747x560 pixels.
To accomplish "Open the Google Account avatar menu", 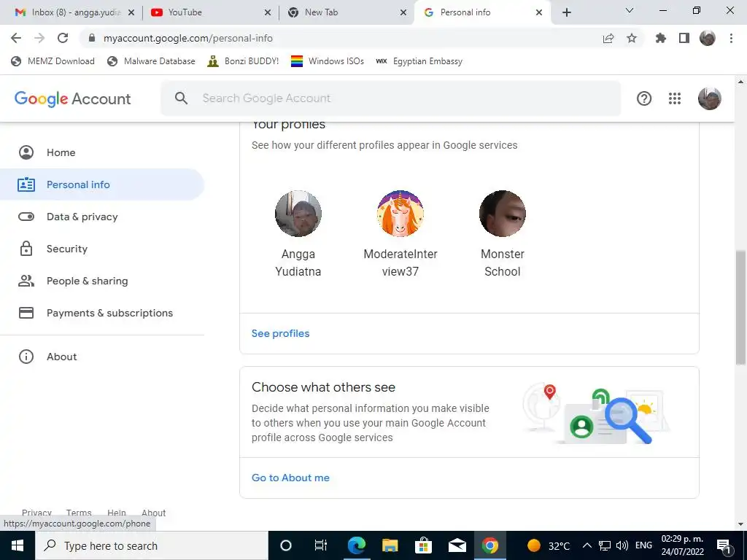I will click(x=709, y=98).
